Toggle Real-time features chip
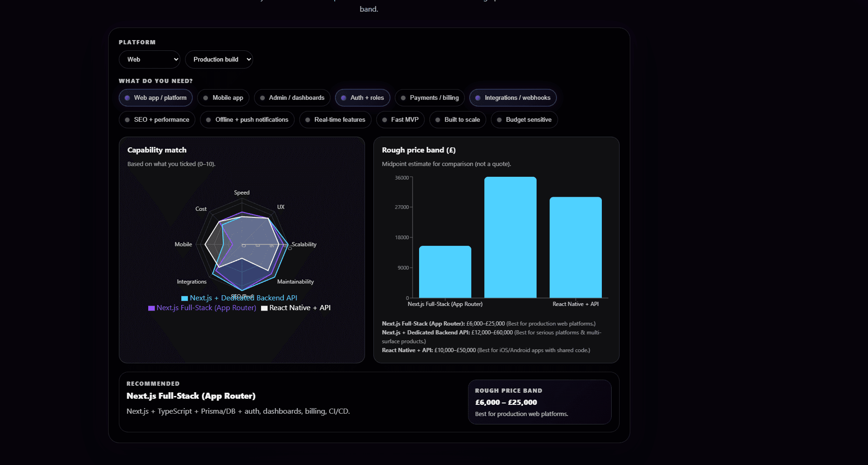Viewport: 868px width, 465px height. pyautogui.click(x=335, y=120)
